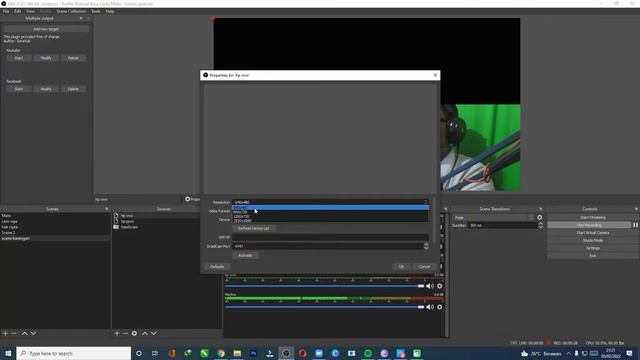The width and height of the screenshot is (640, 360).
Task: Toggle Studio Mode in Controls
Action: [592, 240]
